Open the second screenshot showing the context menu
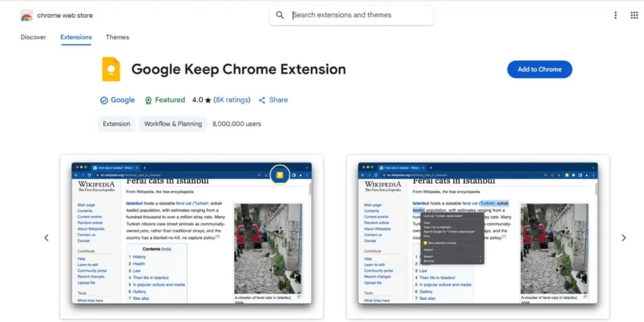Screen dimensions: 644x322 478,237
